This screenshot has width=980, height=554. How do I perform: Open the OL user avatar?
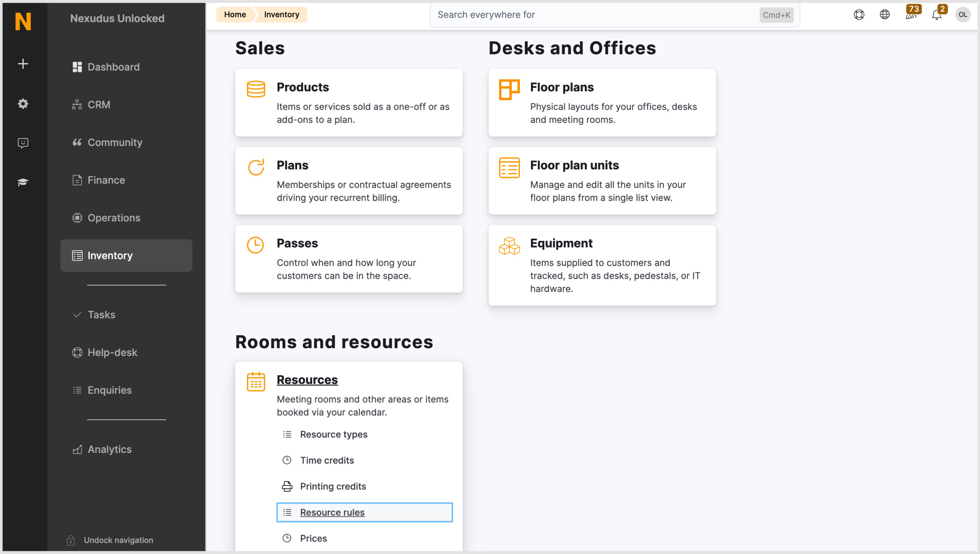tap(963, 15)
